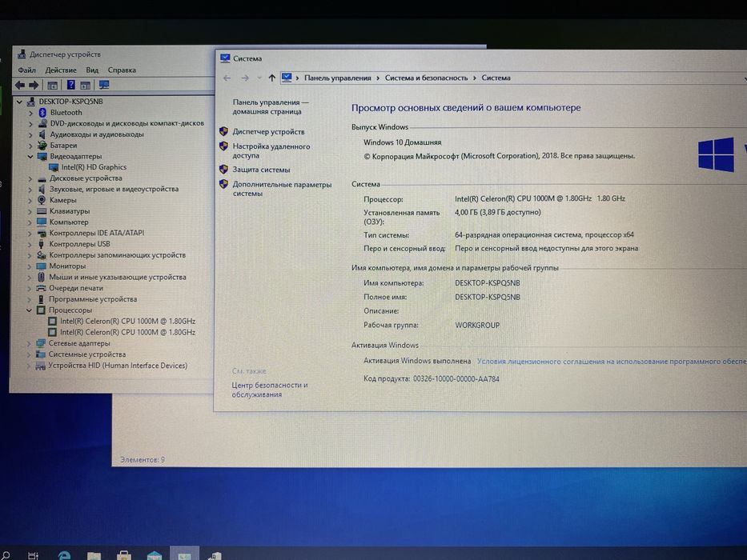Click the search icon on the taskbar
The image size is (747, 560).
tap(6, 555)
